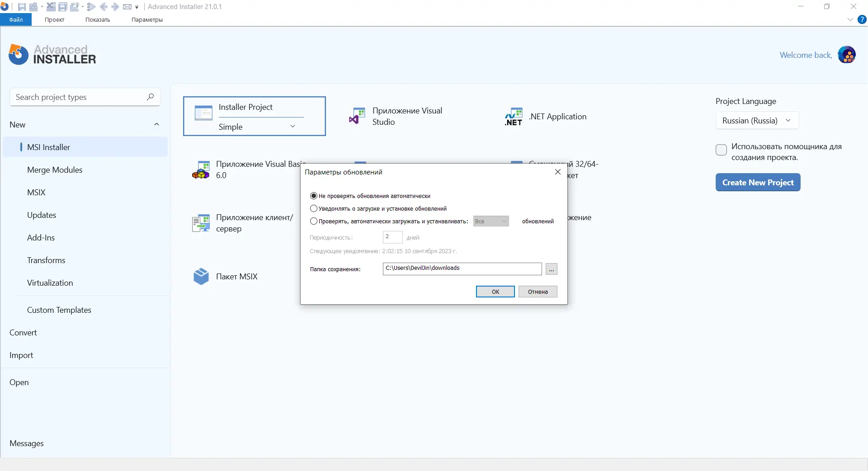This screenshot has width=868, height=471.
Task: Choose the Visual Basic 6.0 application icon
Action: click(201, 170)
